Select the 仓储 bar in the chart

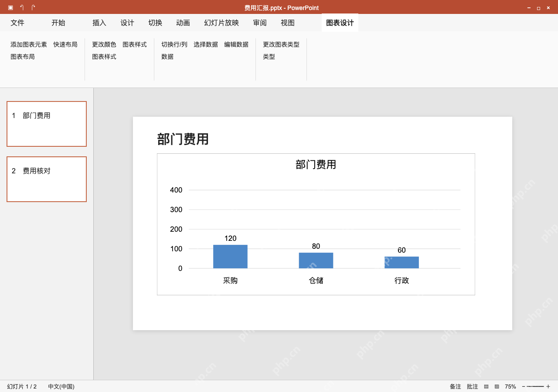[316, 260]
